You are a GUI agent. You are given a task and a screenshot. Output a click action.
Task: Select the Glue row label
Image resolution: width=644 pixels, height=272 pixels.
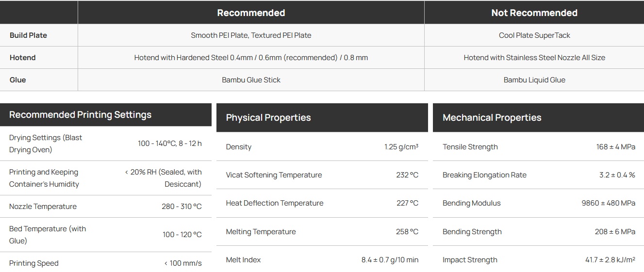coord(18,80)
